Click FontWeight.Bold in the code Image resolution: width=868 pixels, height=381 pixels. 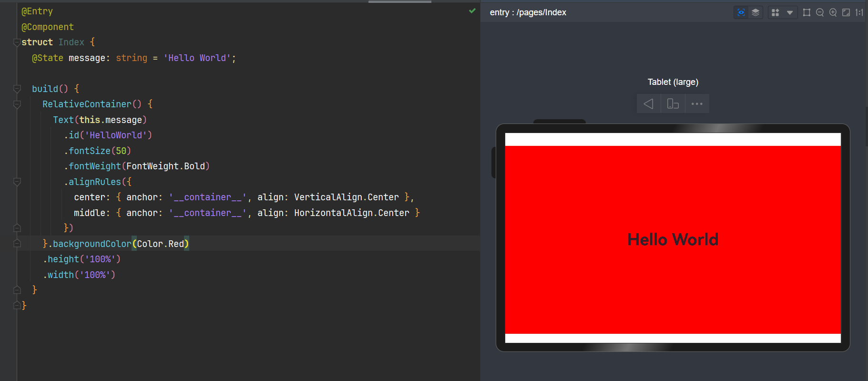tap(165, 166)
